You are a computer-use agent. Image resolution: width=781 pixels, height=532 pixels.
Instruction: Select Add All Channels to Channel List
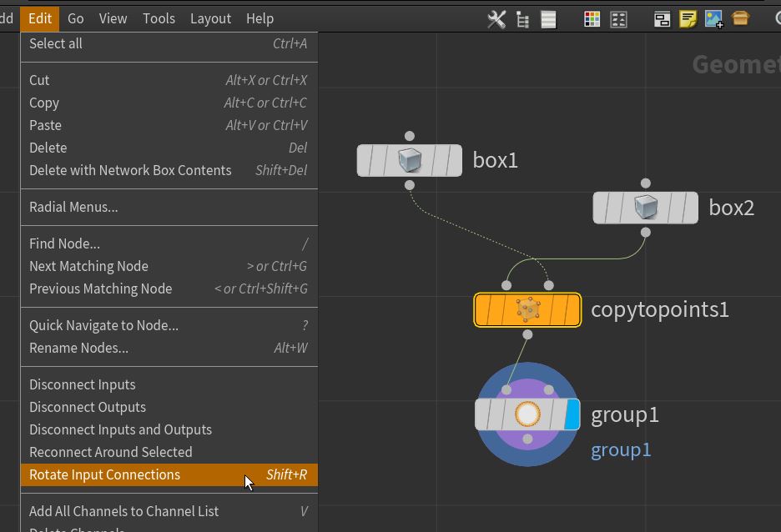click(169, 511)
